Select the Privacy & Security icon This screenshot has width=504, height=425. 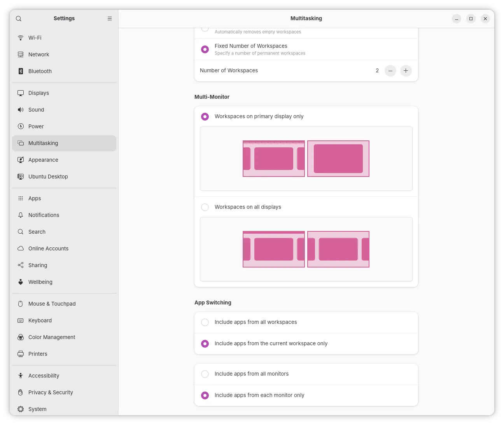tap(21, 392)
